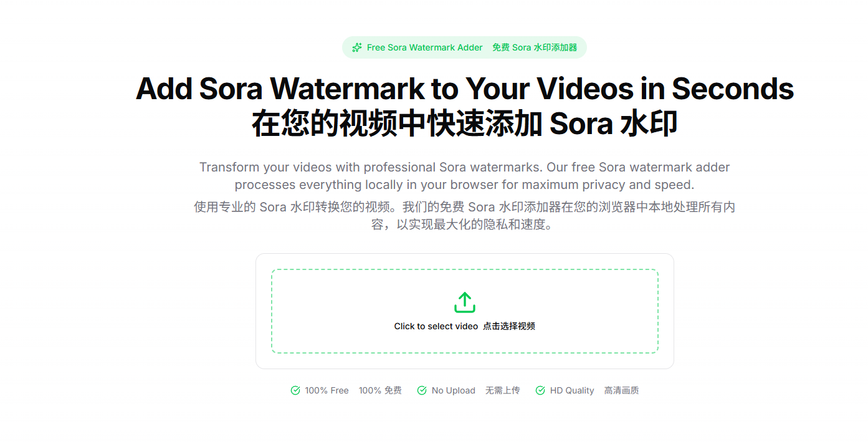The width and height of the screenshot is (868, 444).
Task: Click the sparkle icon in the green badge
Action: coord(357,47)
